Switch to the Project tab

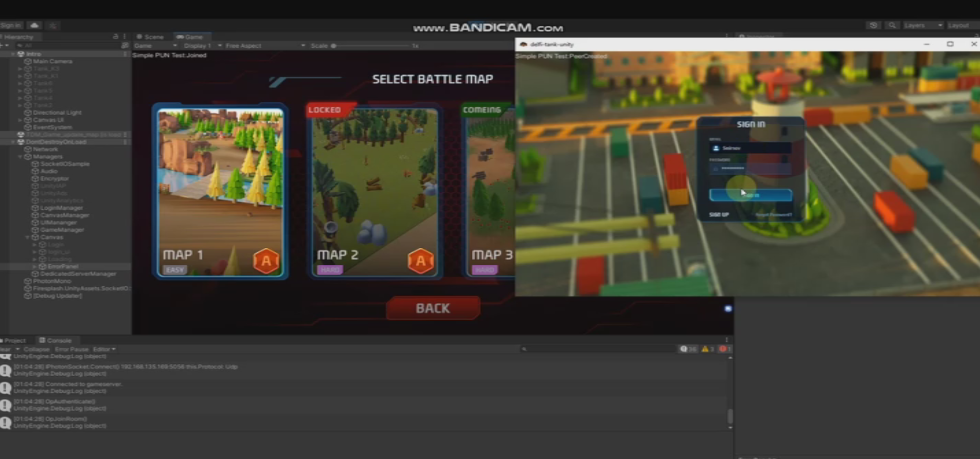(x=14, y=340)
